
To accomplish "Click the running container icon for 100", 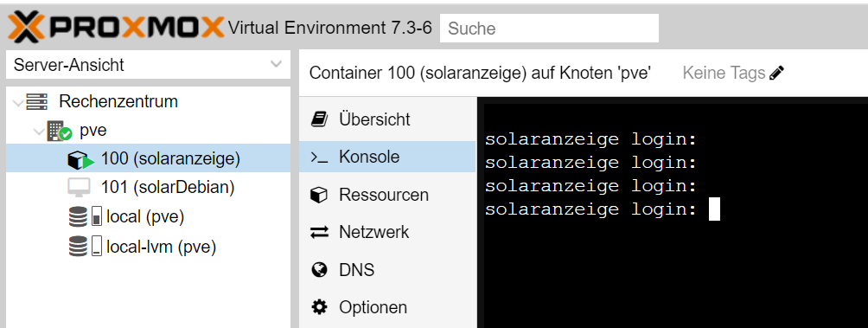I will tap(80, 159).
